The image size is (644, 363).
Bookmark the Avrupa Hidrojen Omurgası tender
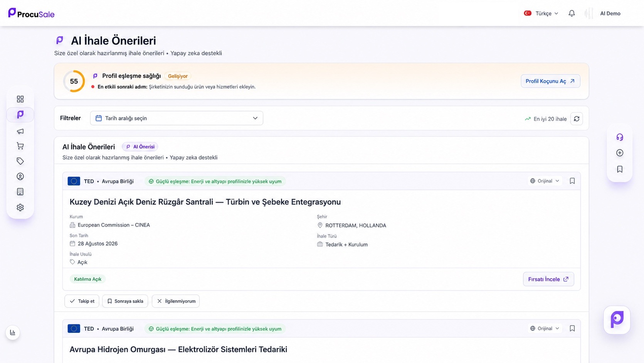(x=572, y=328)
